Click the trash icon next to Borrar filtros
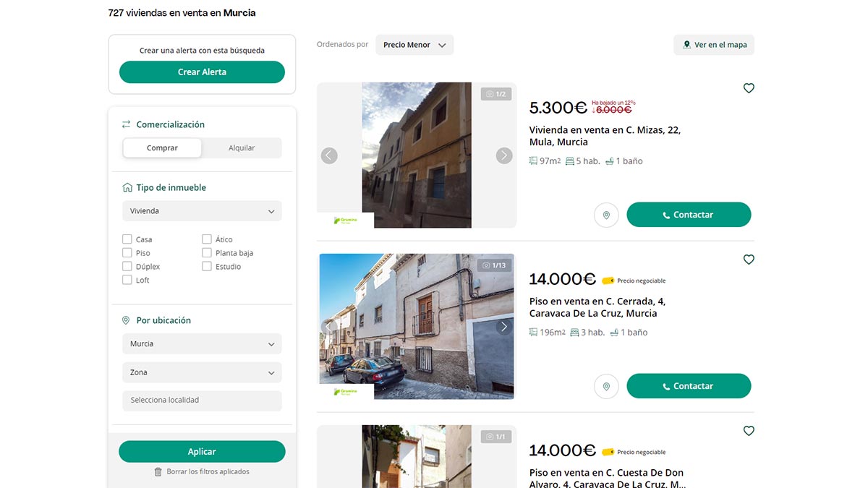The width and height of the screenshot is (868, 488). coord(158,471)
